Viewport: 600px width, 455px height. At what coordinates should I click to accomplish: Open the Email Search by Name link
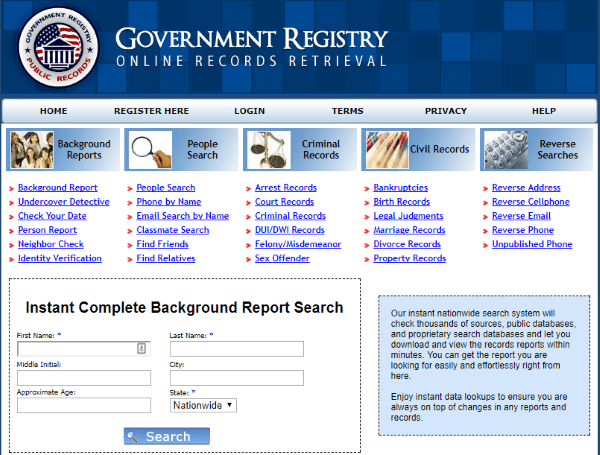coord(182,216)
